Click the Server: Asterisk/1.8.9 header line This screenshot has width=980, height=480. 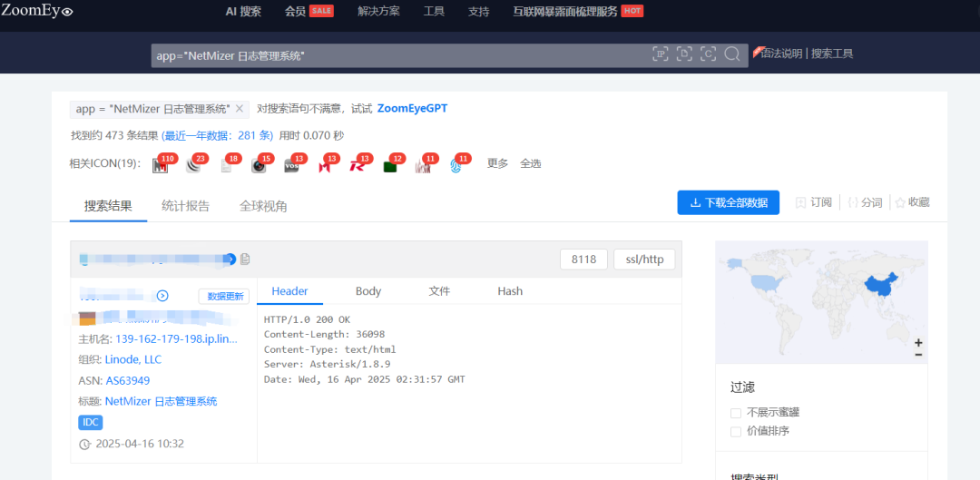[x=328, y=365]
